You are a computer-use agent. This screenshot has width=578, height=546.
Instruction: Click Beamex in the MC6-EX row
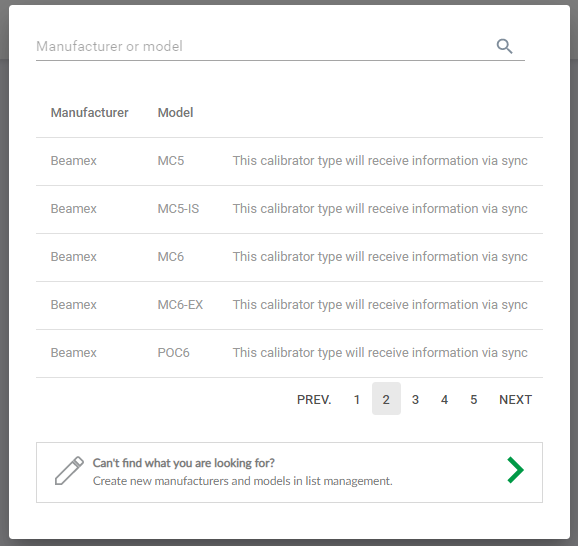pyautogui.click(x=74, y=305)
